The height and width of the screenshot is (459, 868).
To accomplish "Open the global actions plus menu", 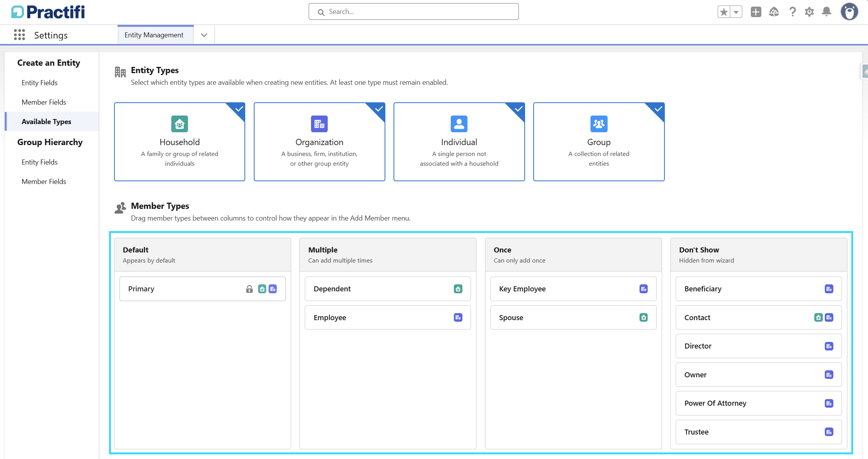I will pyautogui.click(x=756, y=12).
